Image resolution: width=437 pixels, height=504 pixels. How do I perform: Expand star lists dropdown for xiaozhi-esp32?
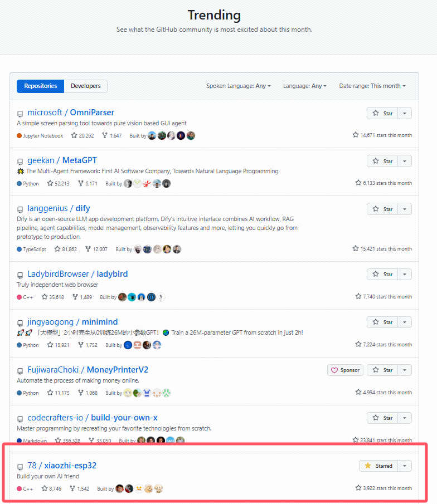click(405, 466)
